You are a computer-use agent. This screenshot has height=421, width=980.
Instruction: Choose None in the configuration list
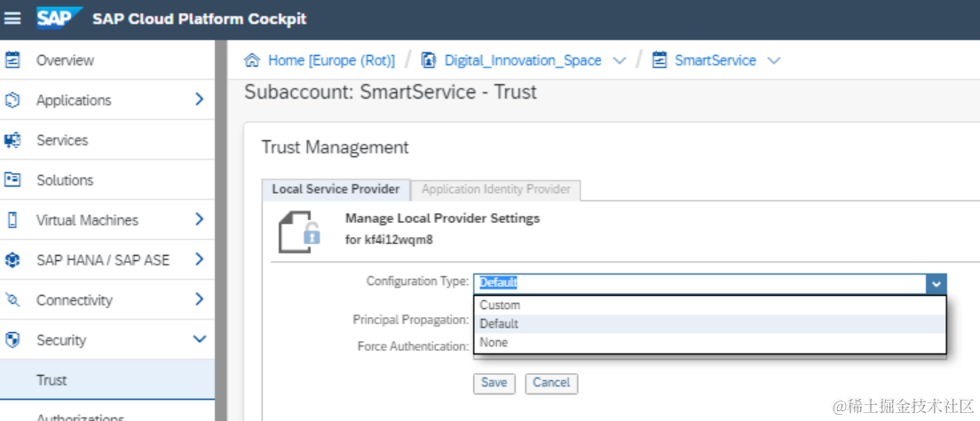[494, 343]
